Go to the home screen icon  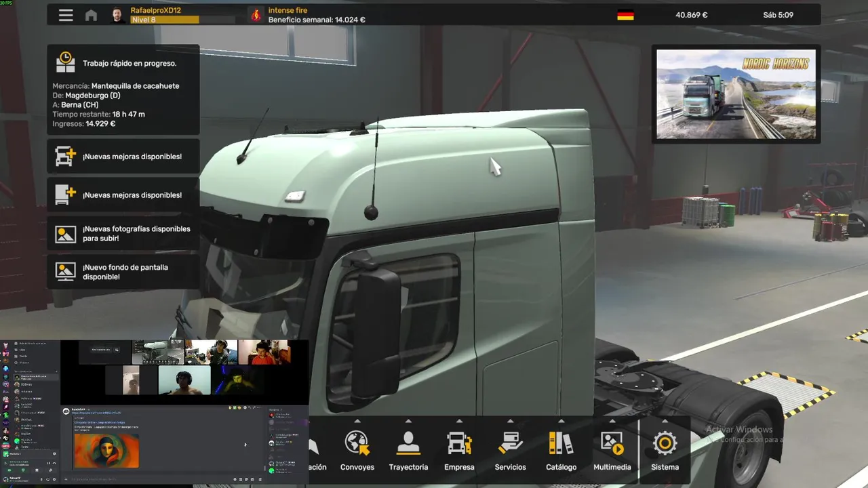tap(91, 15)
